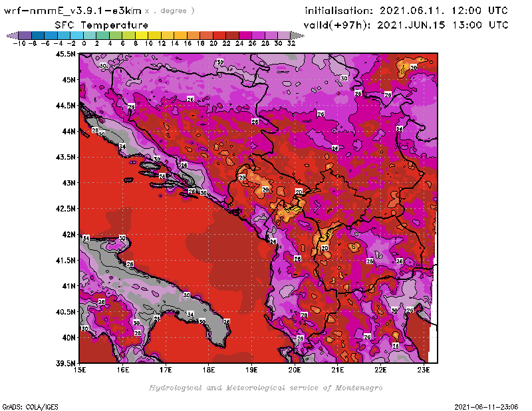Select the 'SFC Temperature' heading
The height and width of the screenshot is (411, 532).
pos(102,25)
